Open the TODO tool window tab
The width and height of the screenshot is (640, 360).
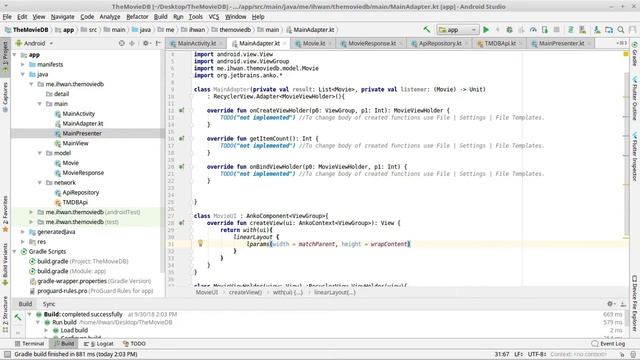pyautogui.click(x=134, y=344)
